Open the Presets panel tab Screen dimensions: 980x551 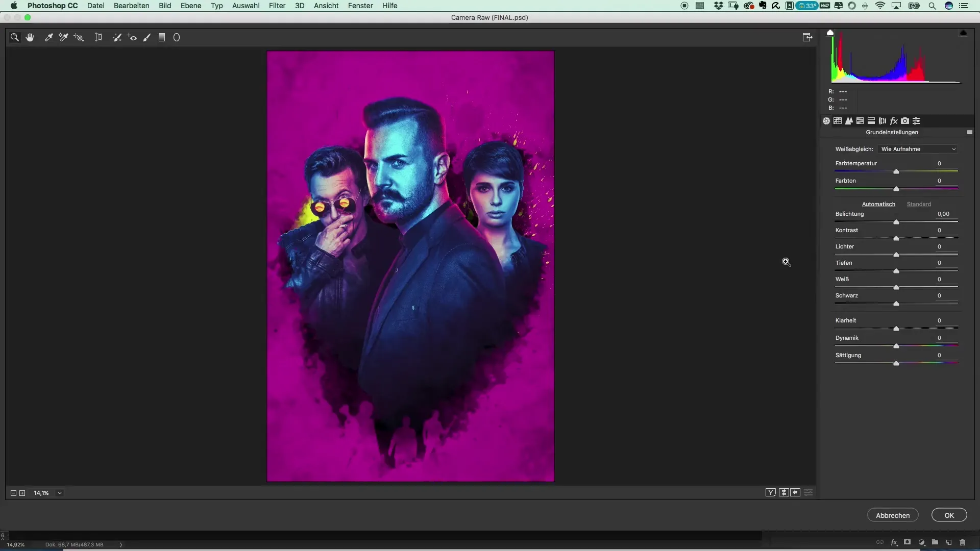(x=916, y=121)
